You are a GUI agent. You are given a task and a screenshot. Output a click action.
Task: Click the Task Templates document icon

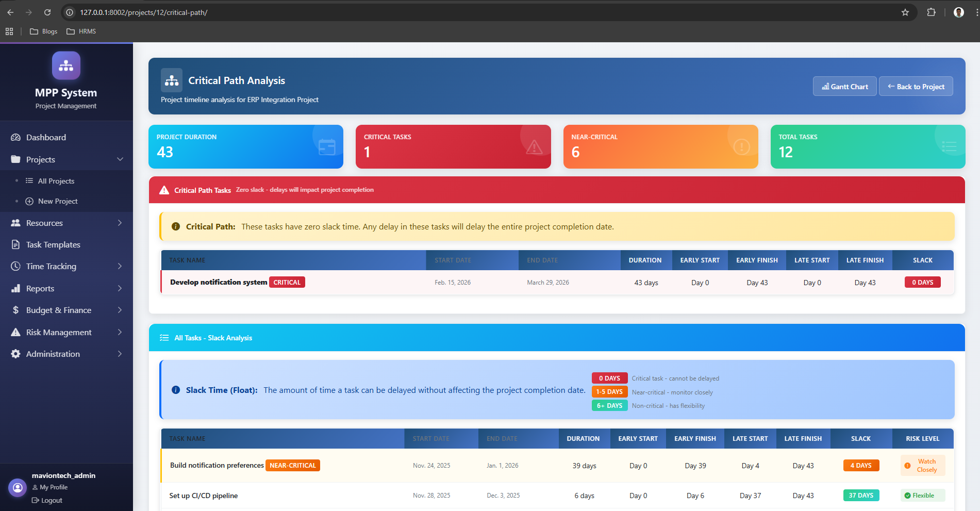15,244
